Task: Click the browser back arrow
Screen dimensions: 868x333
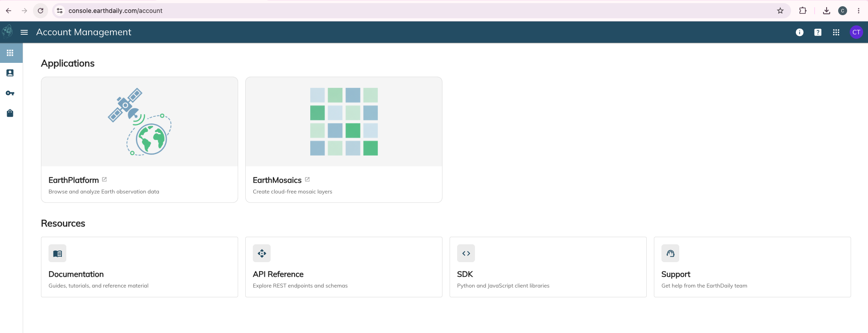Action: click(8, 11)
